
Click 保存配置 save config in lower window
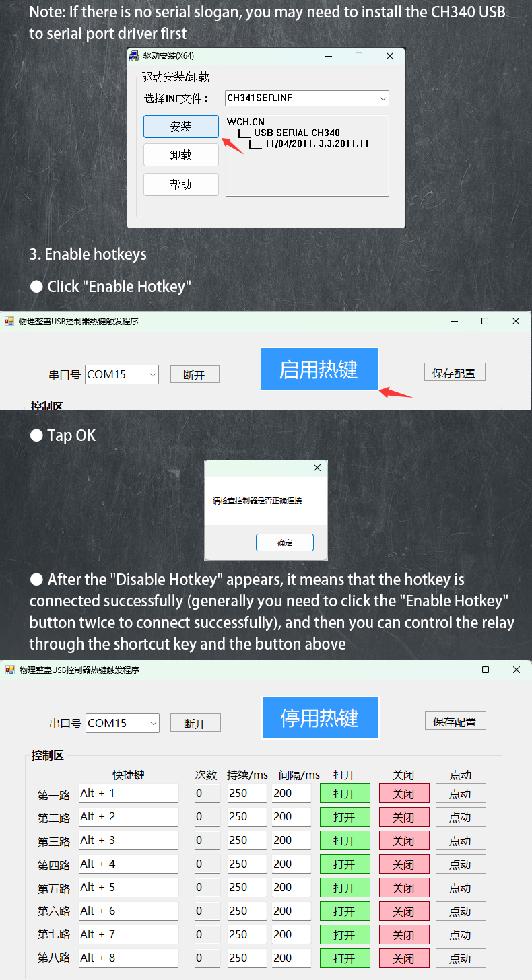(x=455, y=721)
